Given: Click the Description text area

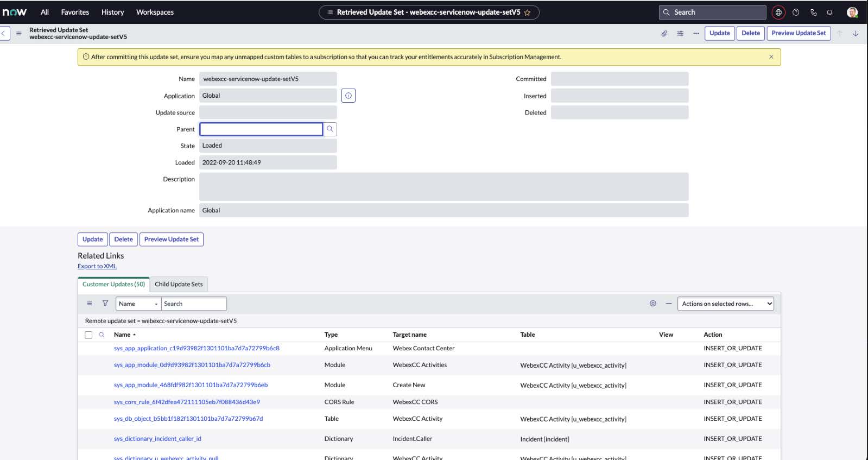Looking at the screenshot, I should pyautogui.click(x=443, y=187).
